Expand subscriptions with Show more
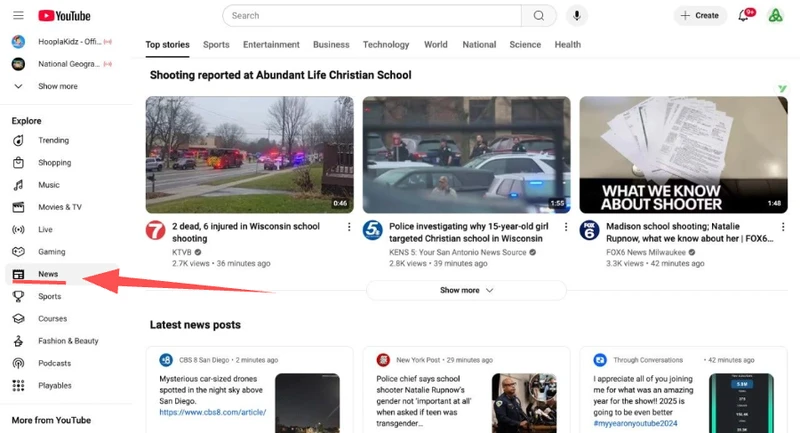The height and width of the screenshot is (433, 800). coord(58,86)
